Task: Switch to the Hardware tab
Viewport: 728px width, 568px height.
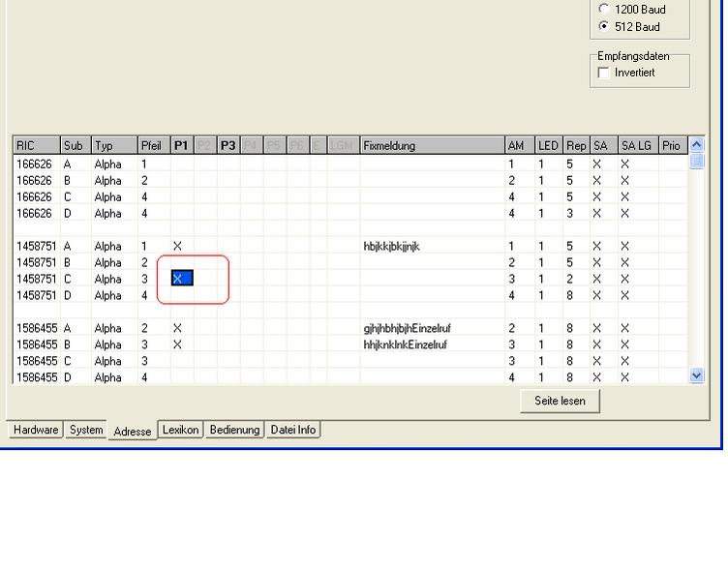Action: tap(35, 429)
